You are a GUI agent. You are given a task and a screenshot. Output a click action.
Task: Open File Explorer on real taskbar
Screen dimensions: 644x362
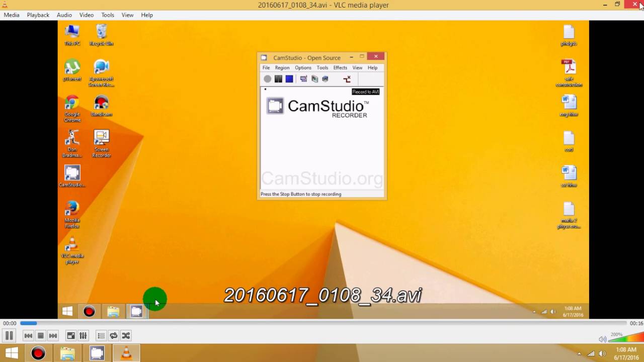tap(67, 353)
